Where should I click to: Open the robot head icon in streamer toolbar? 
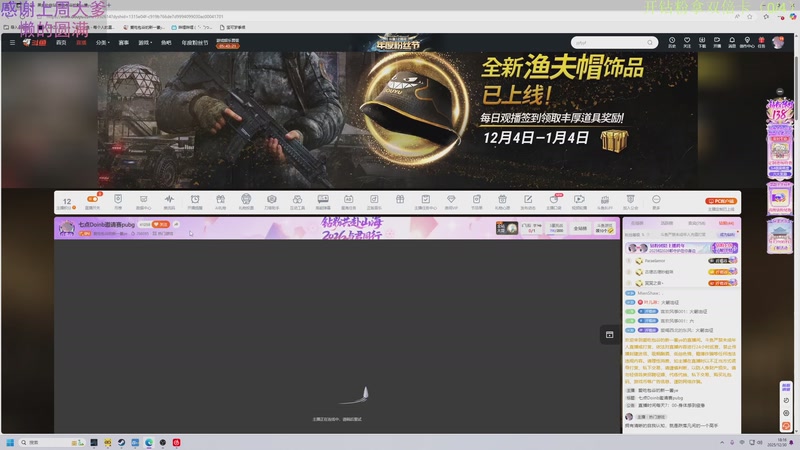246,199
